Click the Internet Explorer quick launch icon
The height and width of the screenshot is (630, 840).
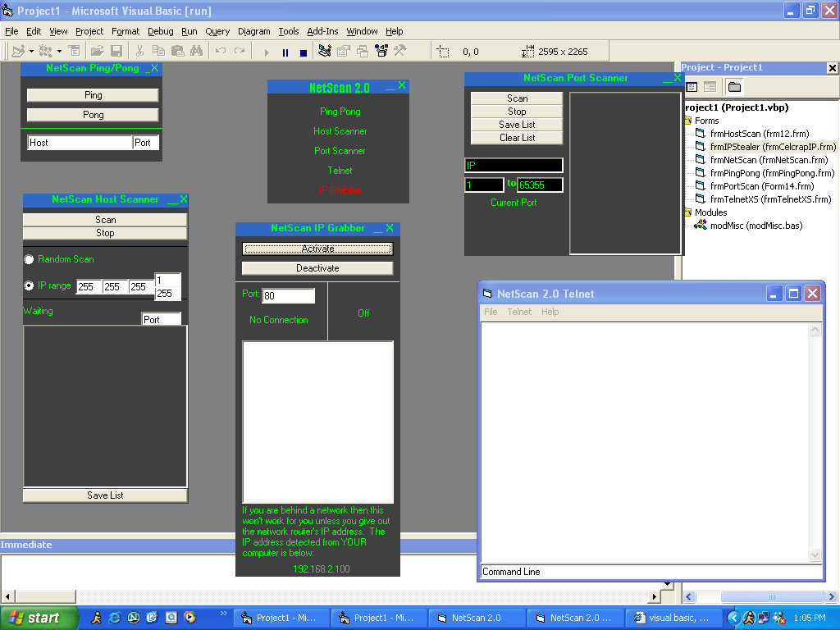[115, 618]
